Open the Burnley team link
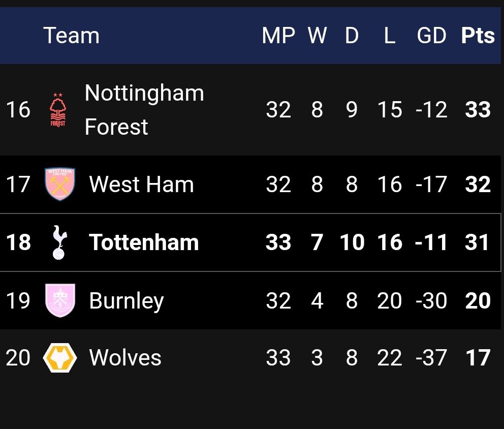 click(x=126, y=300)
